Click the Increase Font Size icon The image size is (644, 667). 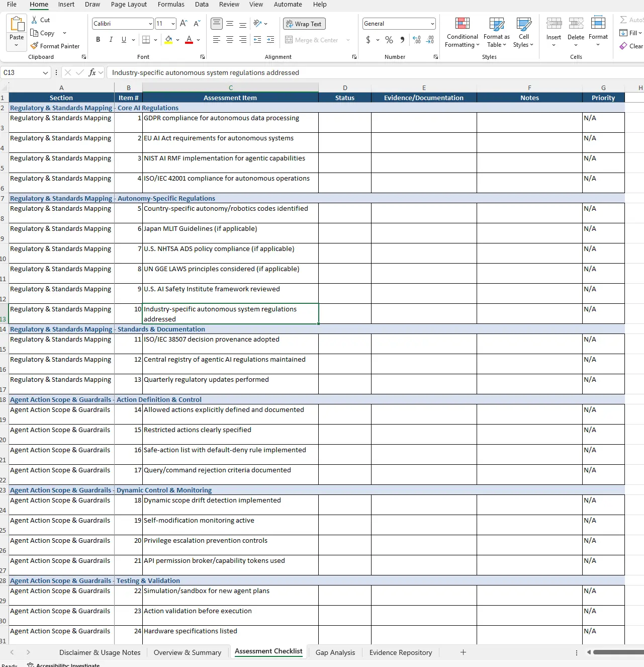tap(183, 23)
